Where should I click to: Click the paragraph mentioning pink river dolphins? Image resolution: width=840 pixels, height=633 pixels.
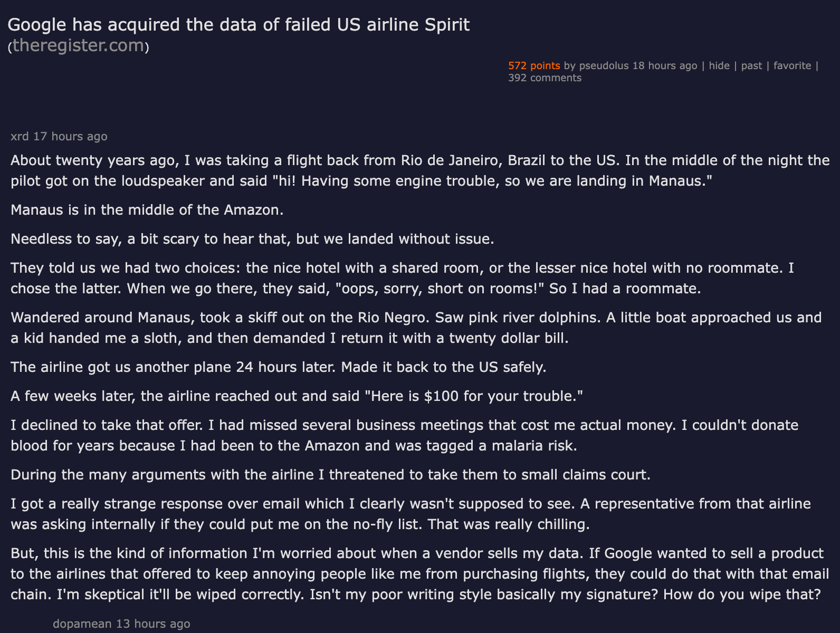[x=416, y=328]
